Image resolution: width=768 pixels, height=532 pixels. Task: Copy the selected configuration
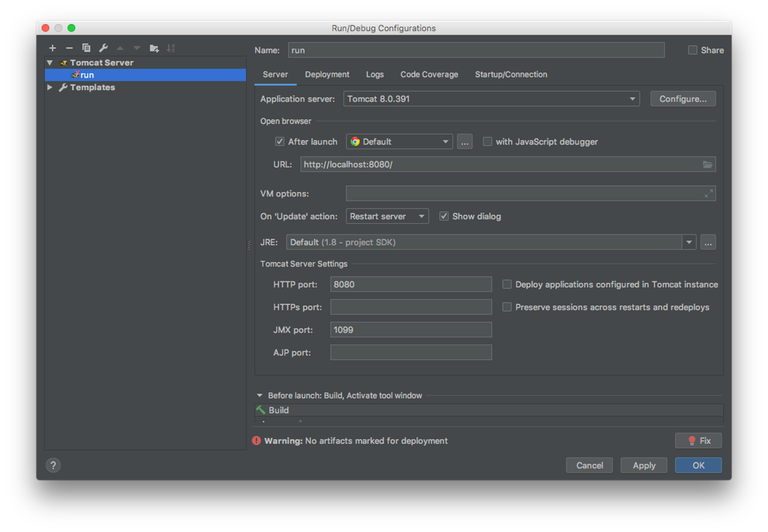[x=86, y=48]
